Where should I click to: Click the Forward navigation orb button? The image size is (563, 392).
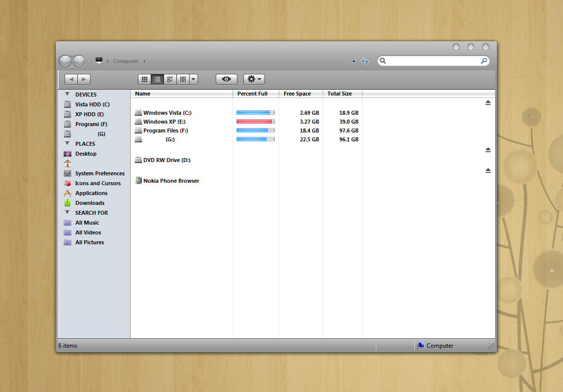pos(79,62)
